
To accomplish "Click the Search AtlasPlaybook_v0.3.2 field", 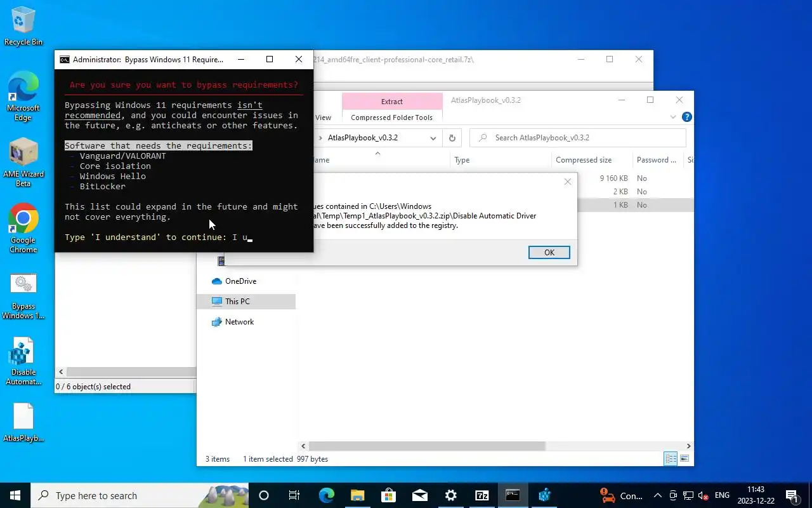I will tap(578, 138).
